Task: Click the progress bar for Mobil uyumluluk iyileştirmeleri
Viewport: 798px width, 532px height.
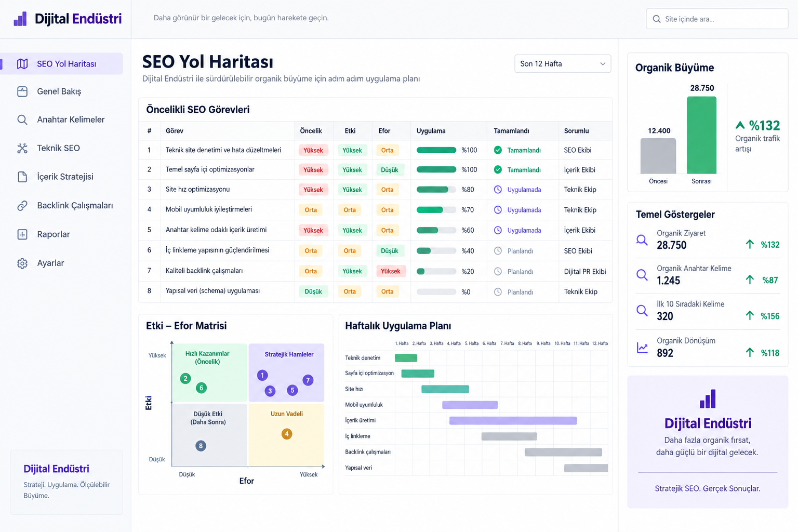Action: point(436,210)
